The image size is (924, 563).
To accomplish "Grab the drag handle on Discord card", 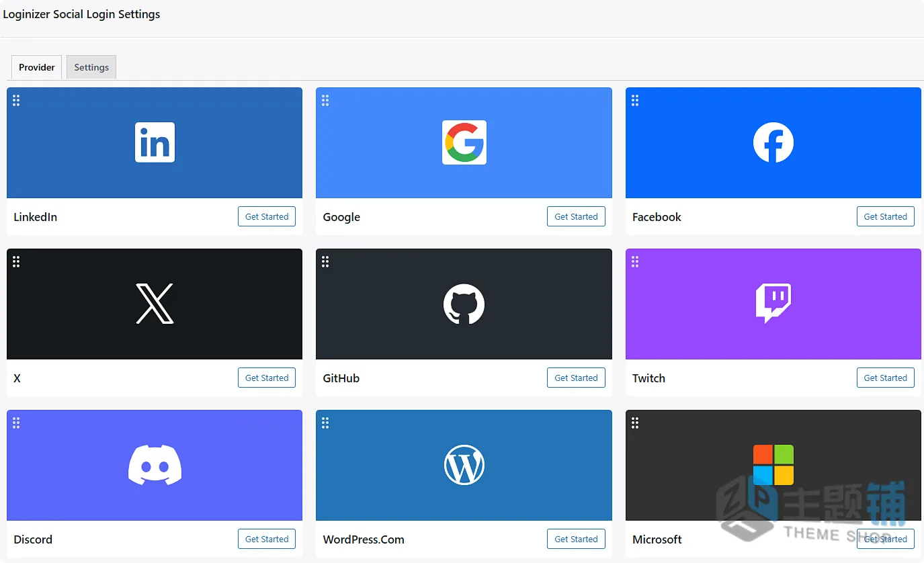I will pyautogui.click(x=16, y=423).
